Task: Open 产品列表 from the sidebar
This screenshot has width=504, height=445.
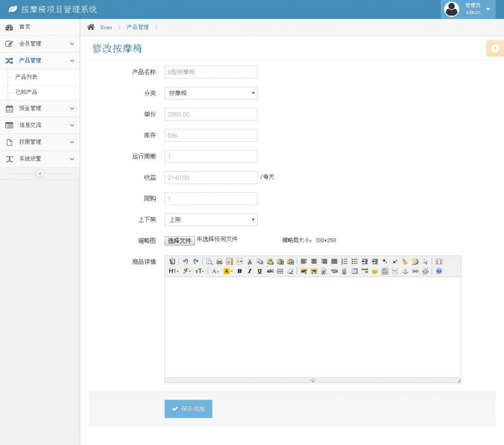Action: (x=27, y=77)
